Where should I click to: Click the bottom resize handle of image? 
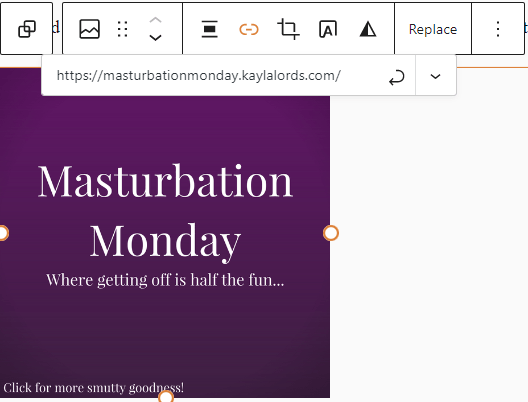coord(166,397)
